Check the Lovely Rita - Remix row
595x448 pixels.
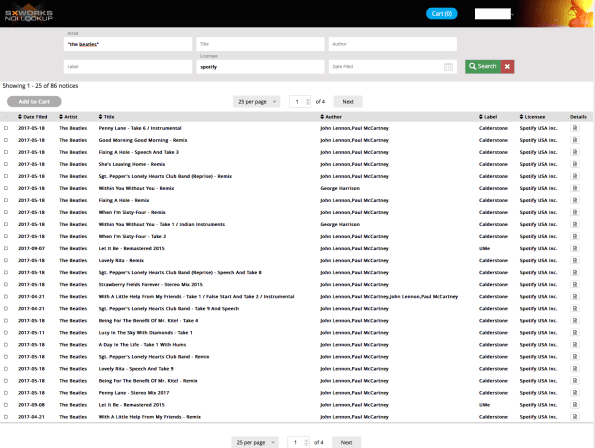coord(6,261)
